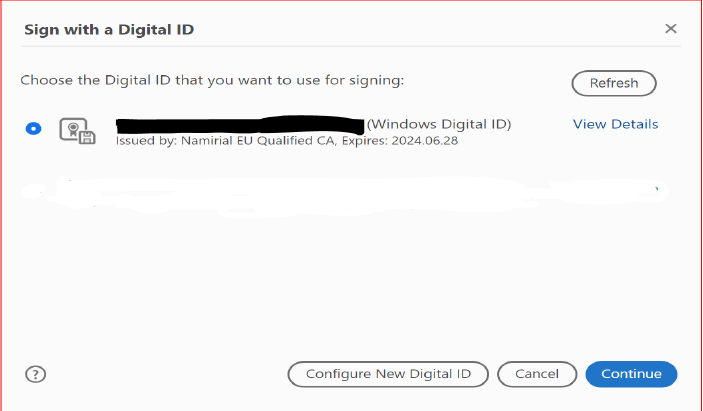Close the Sign with a Digital ID dialog
703x411 pixels.
[671, 29]
